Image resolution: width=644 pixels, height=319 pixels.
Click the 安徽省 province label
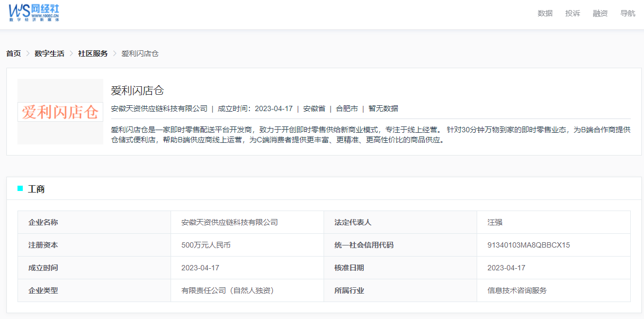[x=314, y=108]
